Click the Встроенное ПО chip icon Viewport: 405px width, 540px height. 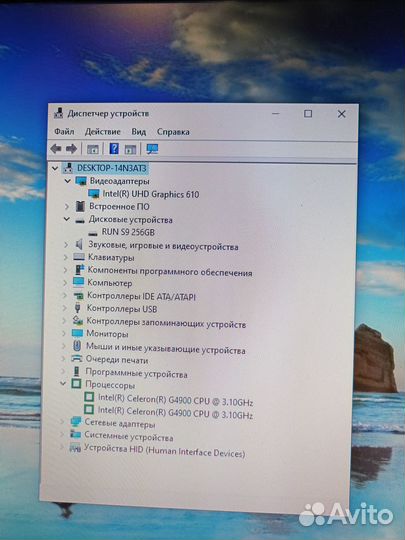(x=80, y=207)
